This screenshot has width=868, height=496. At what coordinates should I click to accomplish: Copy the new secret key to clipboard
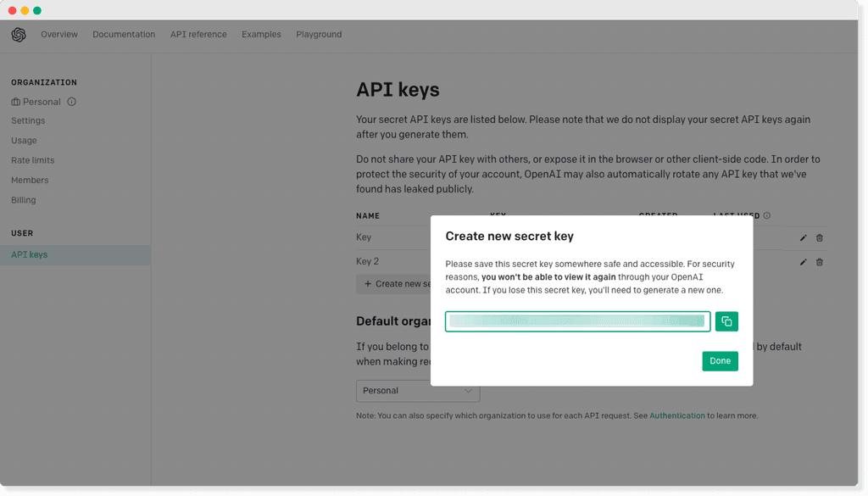(x=726, y=321)
